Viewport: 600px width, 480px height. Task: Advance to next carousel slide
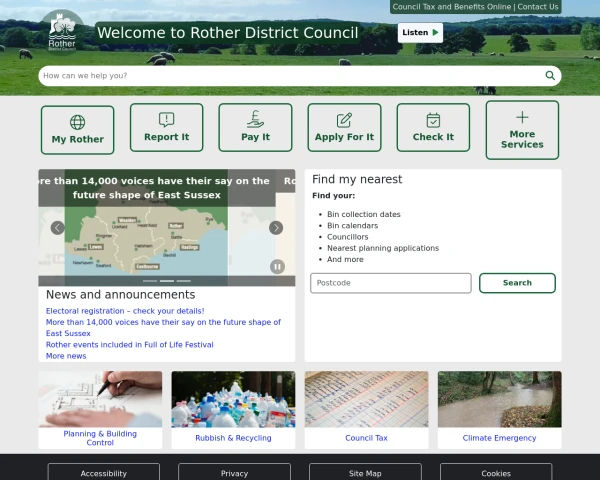click(276, 228)
